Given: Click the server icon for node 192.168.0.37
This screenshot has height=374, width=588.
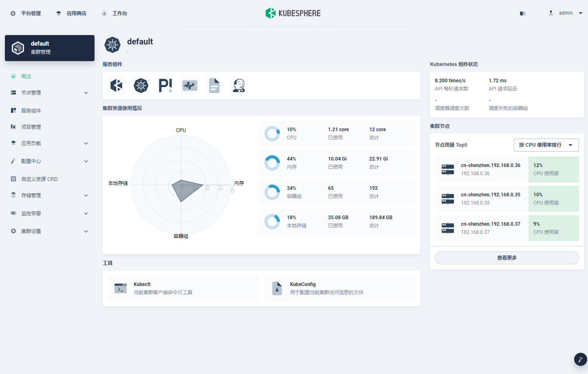Looking at the screenshot, I should [x=448, y=228].
